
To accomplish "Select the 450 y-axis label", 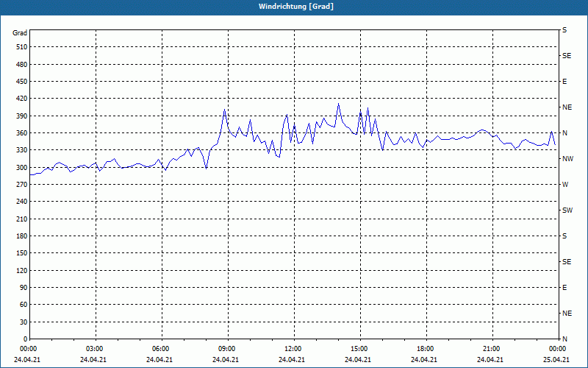I will click(22, 82).
